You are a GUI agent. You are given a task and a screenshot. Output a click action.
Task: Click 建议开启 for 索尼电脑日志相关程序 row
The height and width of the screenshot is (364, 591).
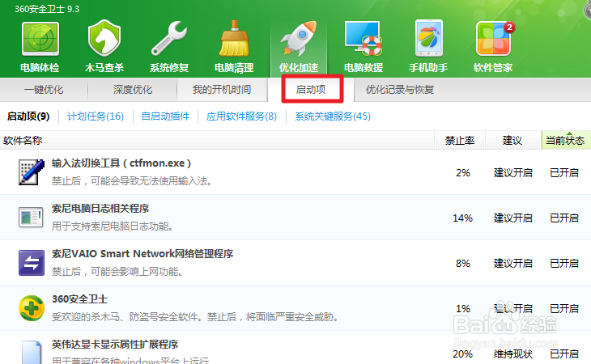pos(513,218)
